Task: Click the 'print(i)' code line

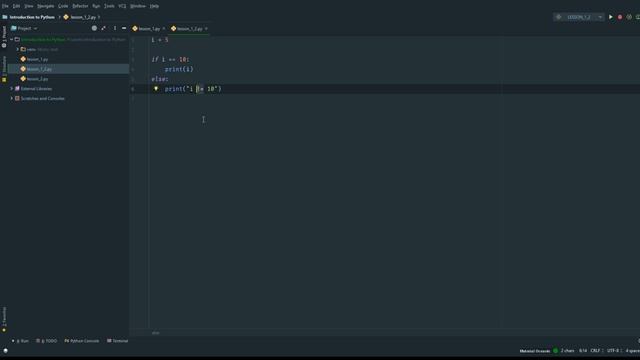Action: [x=179, y=69]
